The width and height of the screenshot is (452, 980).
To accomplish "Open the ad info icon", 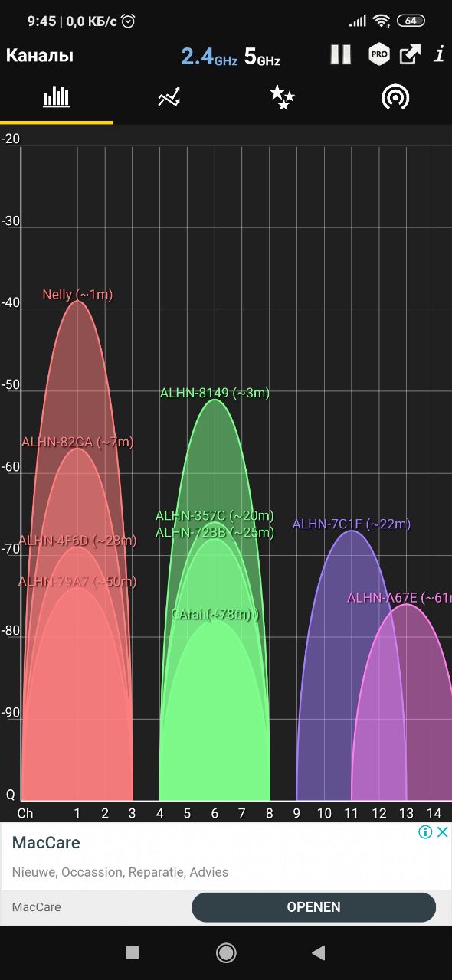I will (425, 832).
